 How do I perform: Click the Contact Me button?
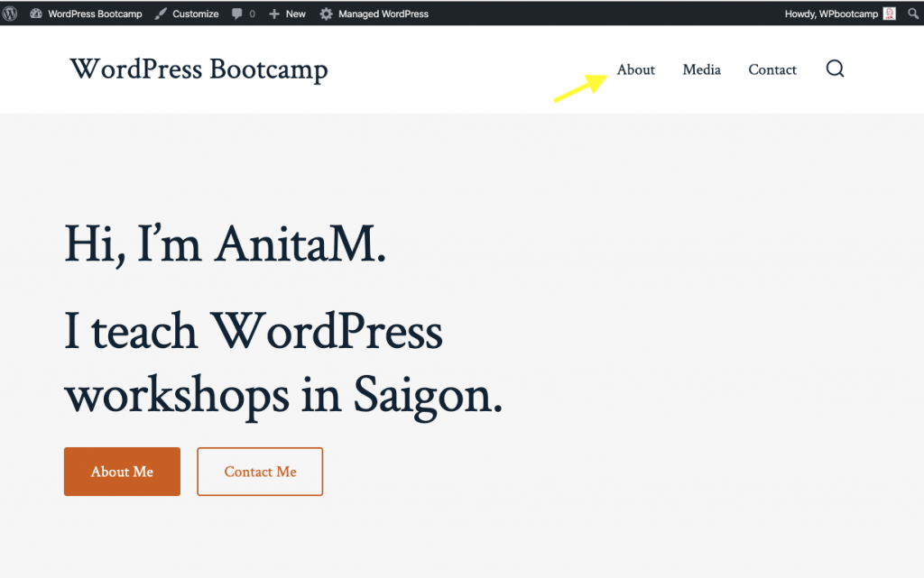(x=260, y=472)
